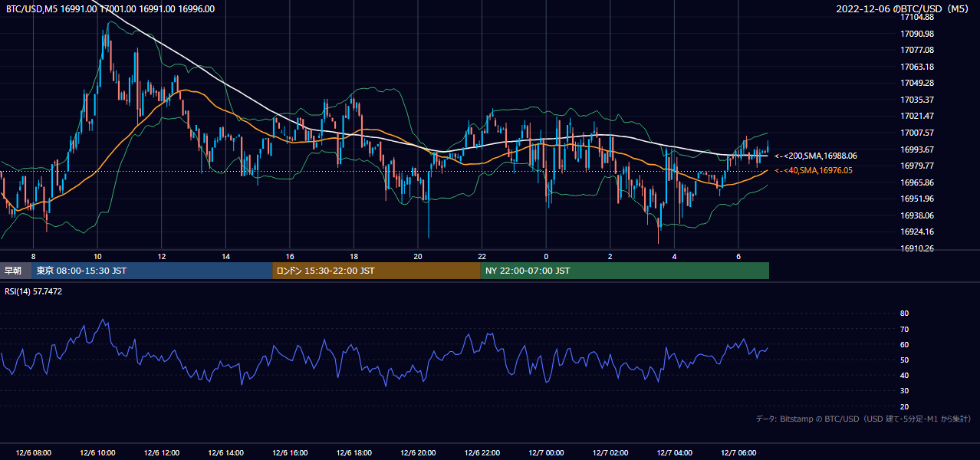Viewport: 980px width, 460px height.
Task: Click the 12/7 02:00 time label
Action: pyautogui.click(x=610, y=453)
